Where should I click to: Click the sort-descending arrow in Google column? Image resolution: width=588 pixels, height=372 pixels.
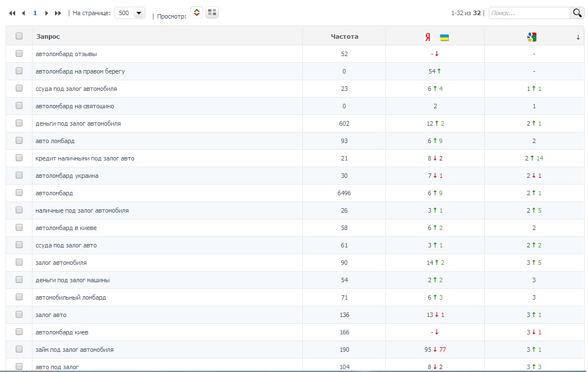(x=578, y=38)
